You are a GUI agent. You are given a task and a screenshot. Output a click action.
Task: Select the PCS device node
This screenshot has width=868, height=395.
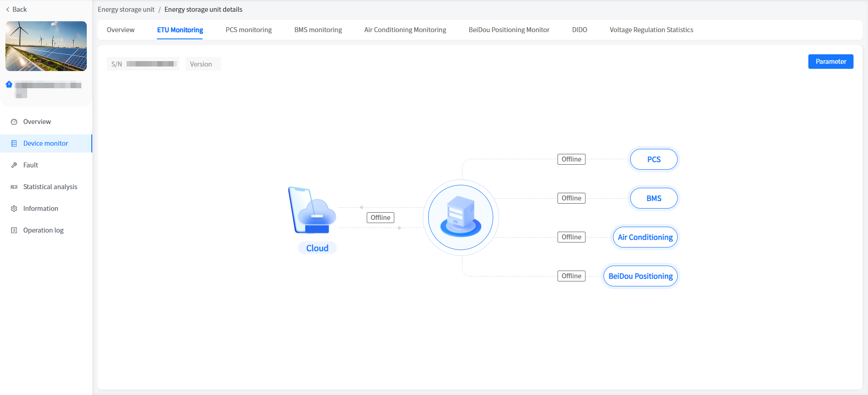[654, 159]
